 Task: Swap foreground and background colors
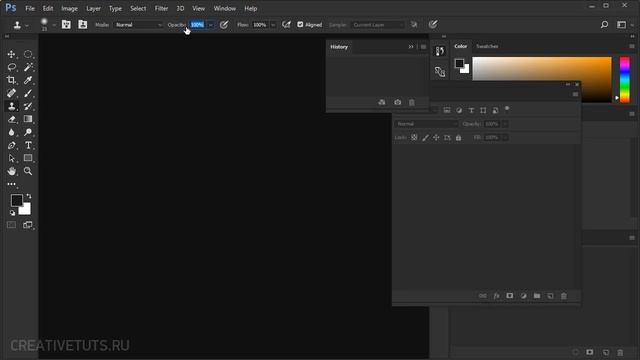click(29, 196)
